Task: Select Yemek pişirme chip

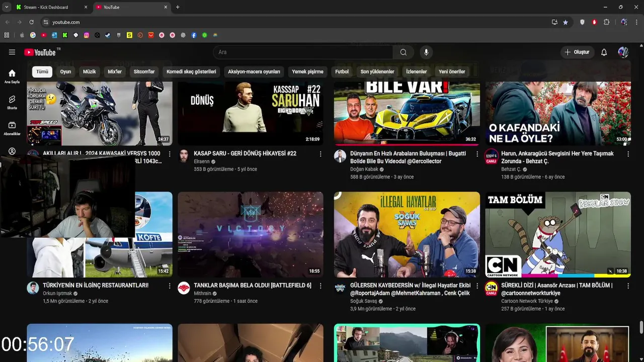Action: [x=308, y=71]
